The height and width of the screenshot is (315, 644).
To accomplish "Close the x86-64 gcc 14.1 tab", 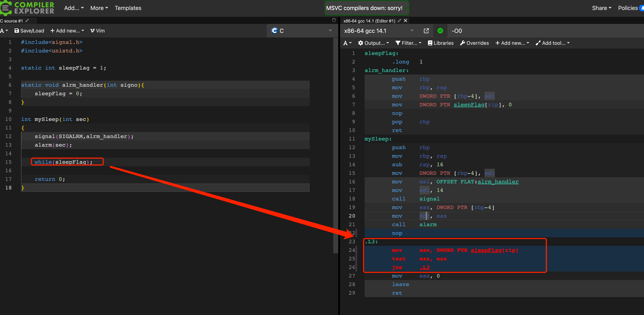I will 405,21.
